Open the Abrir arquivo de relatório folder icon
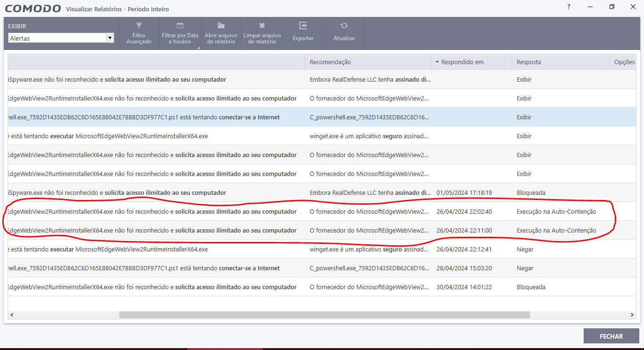Screen dimensions: 644x350 pos(221,26)
